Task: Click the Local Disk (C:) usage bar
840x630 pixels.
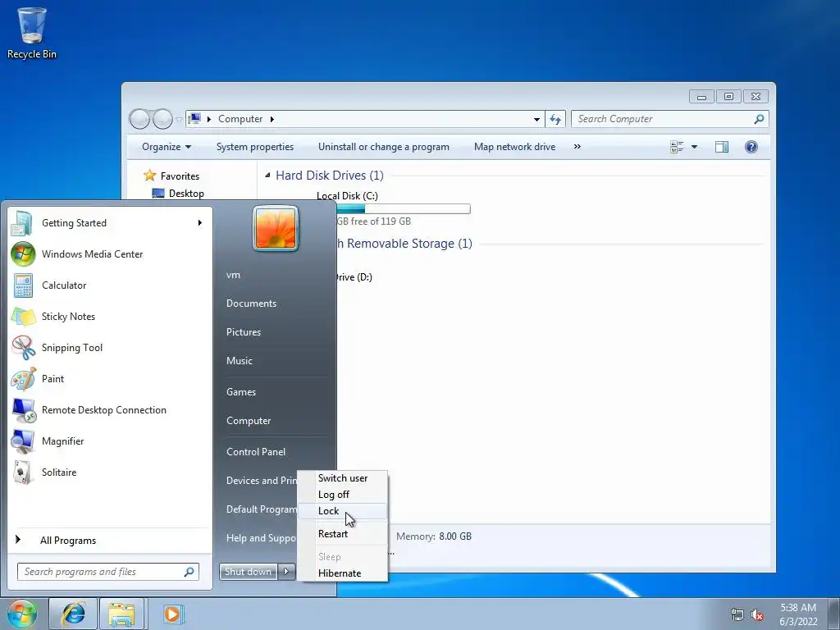Action: (403, 209)
